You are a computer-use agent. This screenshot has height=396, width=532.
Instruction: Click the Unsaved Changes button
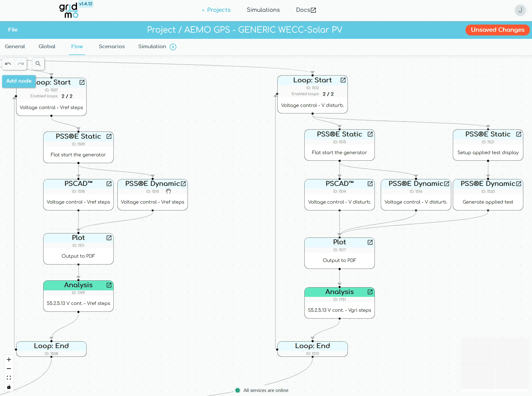click(497, 30)
